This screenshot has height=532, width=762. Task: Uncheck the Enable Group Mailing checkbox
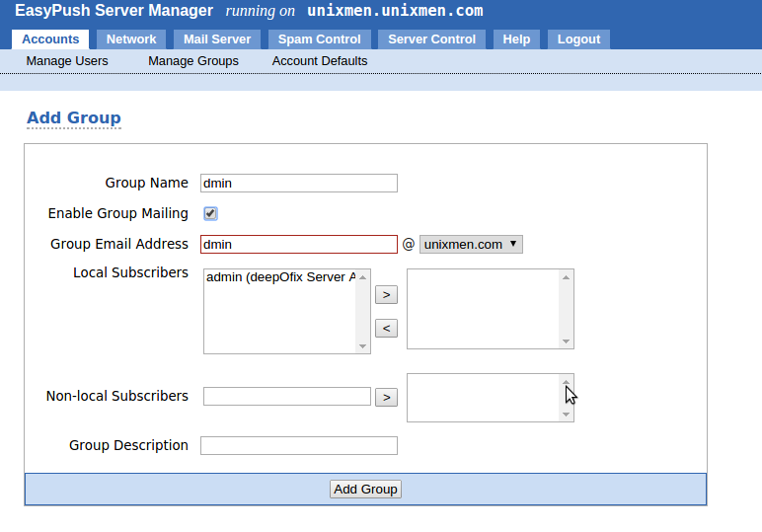(x=210, y=213)
